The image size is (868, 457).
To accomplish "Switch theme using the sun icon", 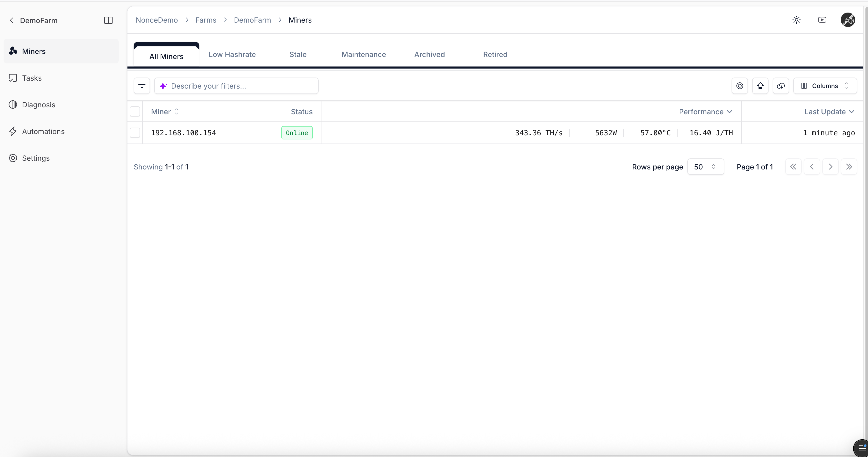I will click(x=797, y=20).
